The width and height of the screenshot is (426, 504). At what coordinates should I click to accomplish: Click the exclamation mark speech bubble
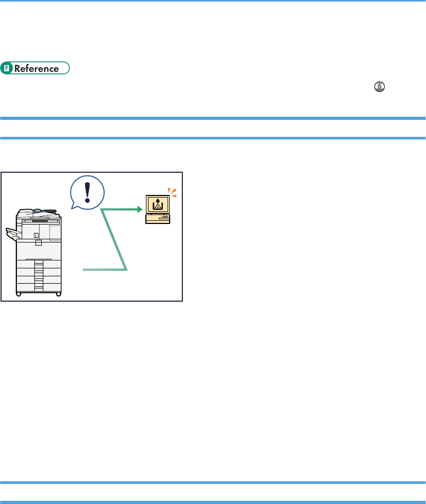[x=87, y=192]
